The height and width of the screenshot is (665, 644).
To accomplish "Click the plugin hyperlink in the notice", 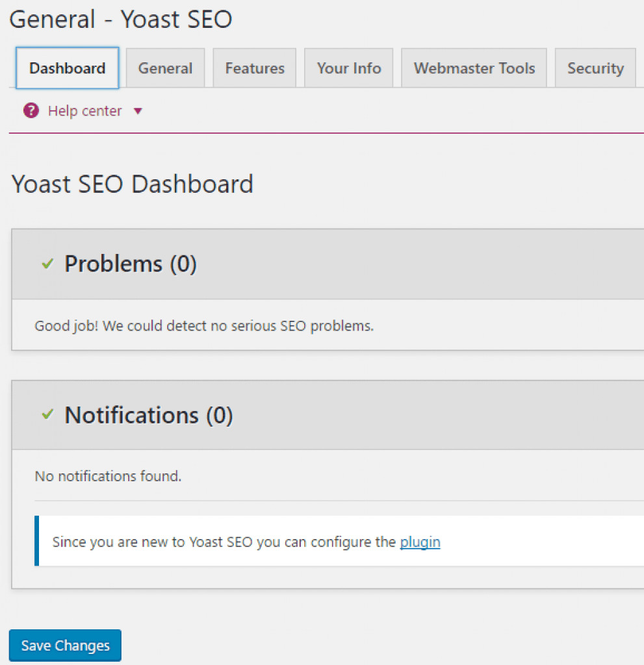I will (420, 542).
